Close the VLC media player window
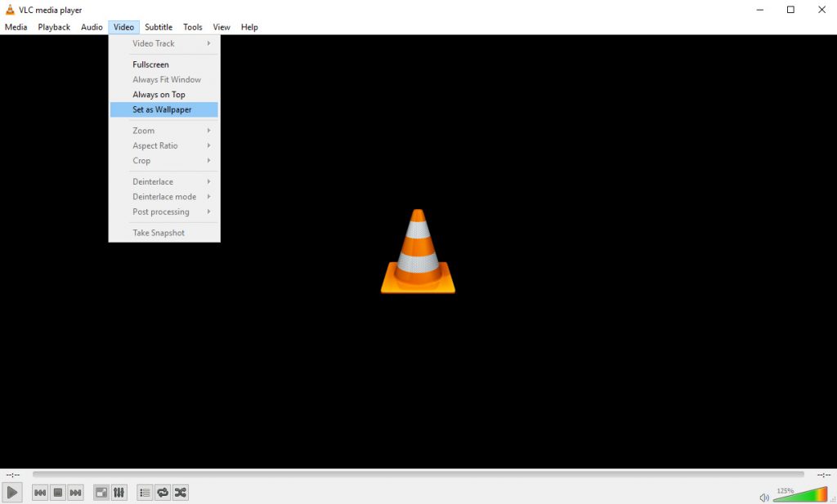 point(821,10)
